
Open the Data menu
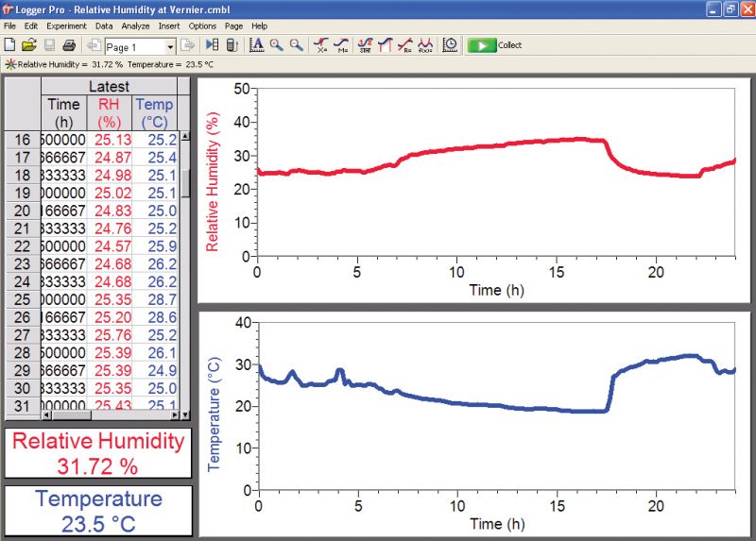click(104, 26)
